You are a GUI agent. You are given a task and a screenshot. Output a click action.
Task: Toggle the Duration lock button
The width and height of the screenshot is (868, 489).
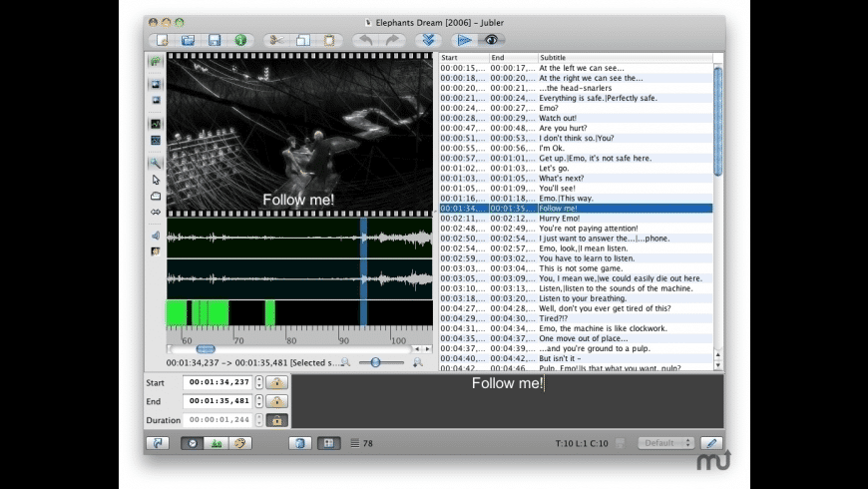(x=276, y=420)
